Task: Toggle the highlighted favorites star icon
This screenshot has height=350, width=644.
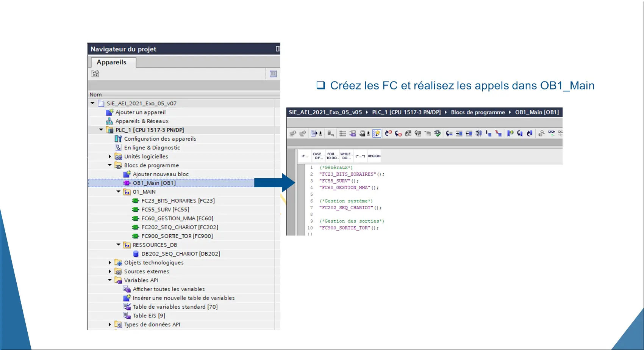Action: [377, 133]
